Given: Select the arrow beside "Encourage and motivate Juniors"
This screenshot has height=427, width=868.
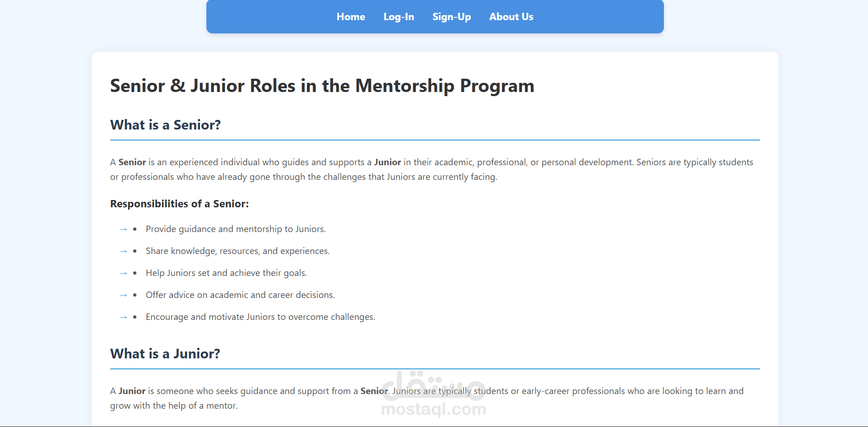Looking at the screenshot, I should [x=123, y=317].
